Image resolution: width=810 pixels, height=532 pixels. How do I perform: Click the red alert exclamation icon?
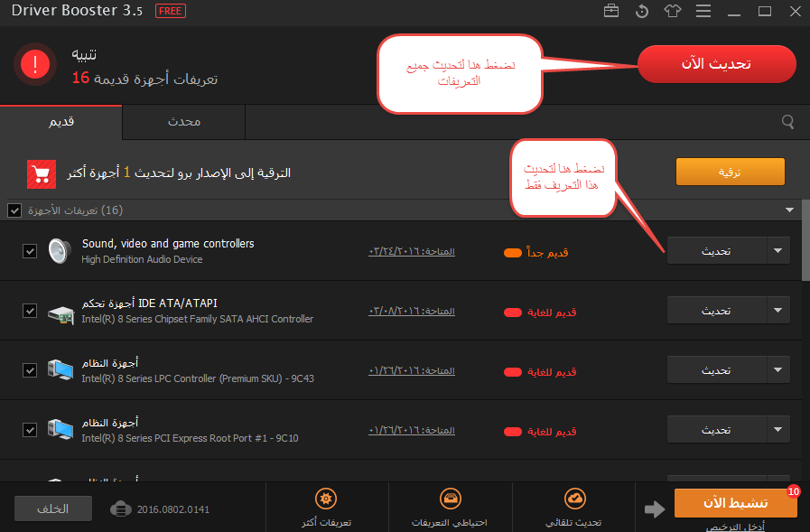pyautogui.click(x=35, y=64)
